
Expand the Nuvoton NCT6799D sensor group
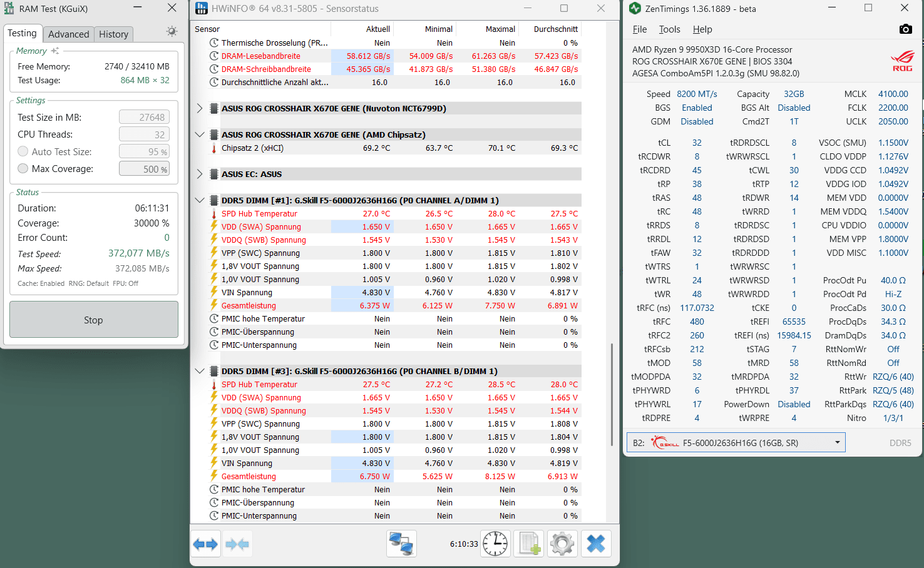tap(200, 108)
